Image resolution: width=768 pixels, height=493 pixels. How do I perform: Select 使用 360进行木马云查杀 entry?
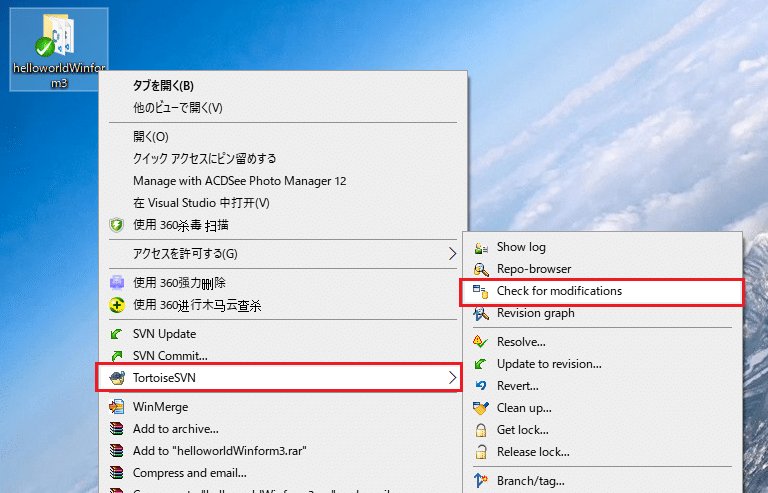coord(283,305)
